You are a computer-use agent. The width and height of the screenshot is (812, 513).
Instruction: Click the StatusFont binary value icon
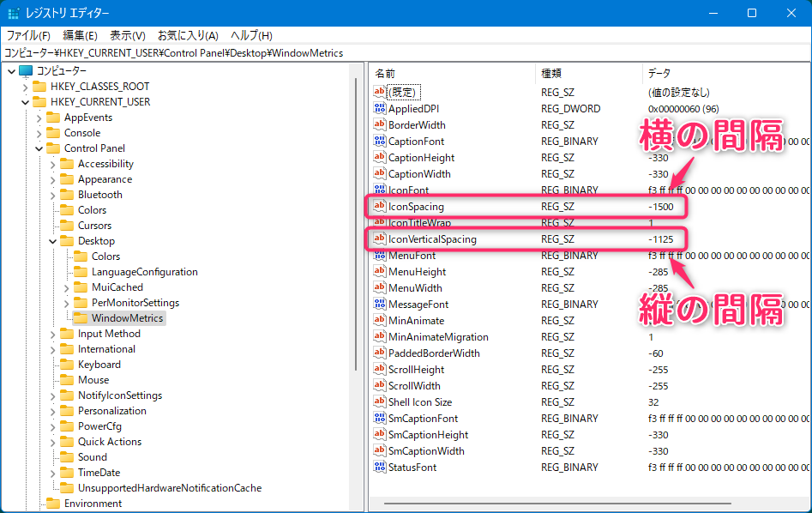point(381,467)
